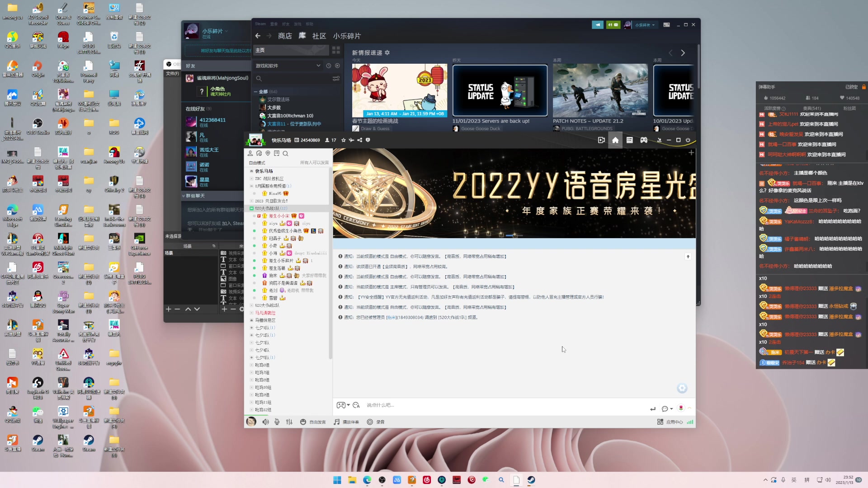
Task: Switch to the 贵宾(541) tab
Action: [812, 108]
